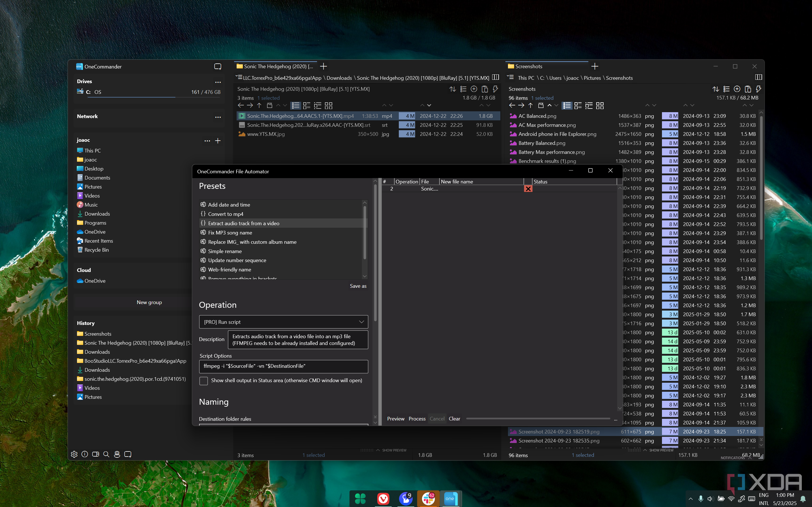812x507 pixels.
Task: Click the new item plus-circle icon in Screenshots pane
Action: (x=737, y=89)
